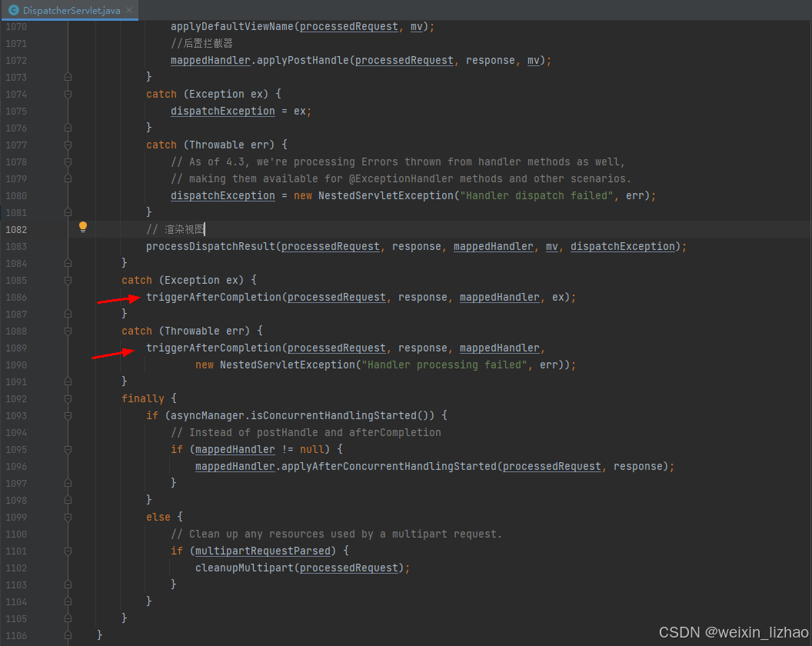Click the yellow lightbulb intention icon

coord(83,227)
